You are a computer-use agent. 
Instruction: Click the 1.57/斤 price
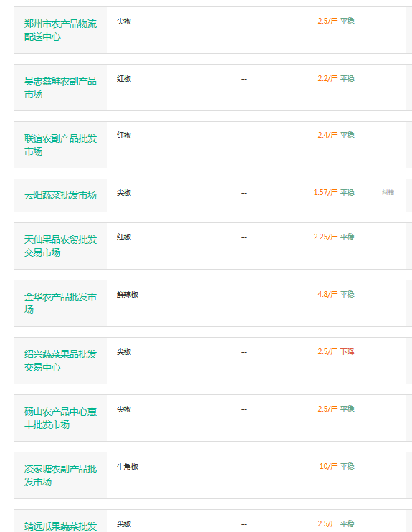pos(325,192)
